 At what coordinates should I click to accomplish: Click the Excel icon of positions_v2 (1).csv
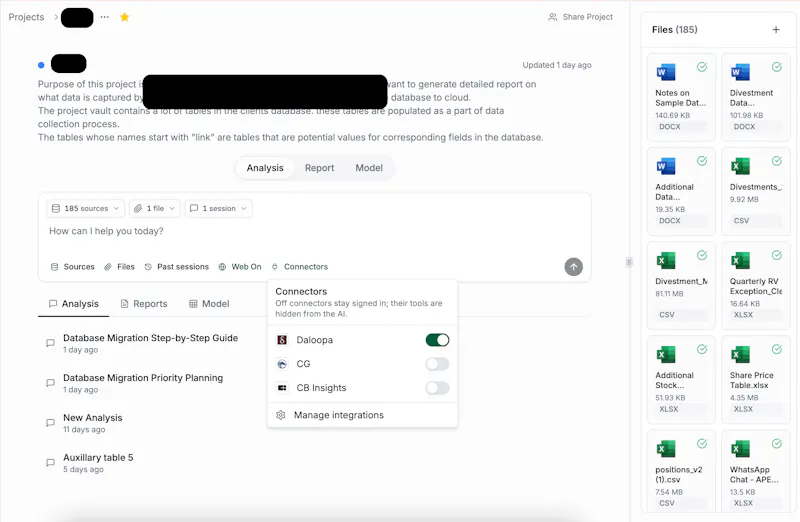pyautogui.click(x=666, y=449)
